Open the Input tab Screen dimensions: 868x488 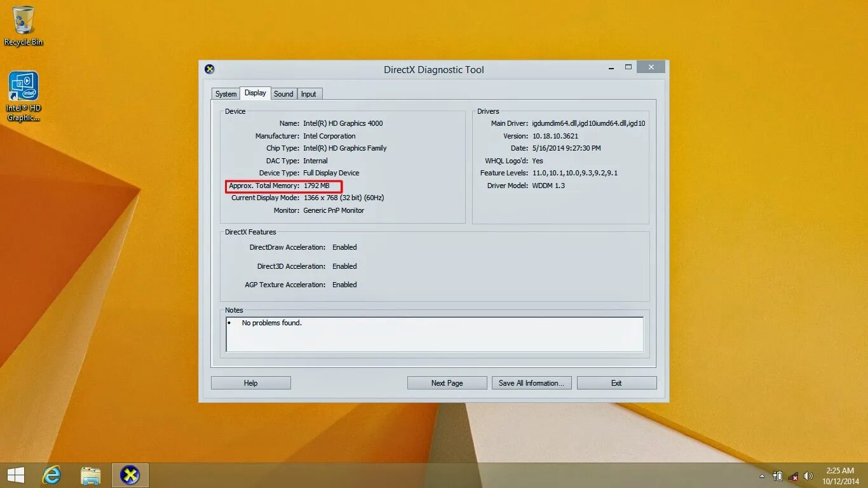pos(309,94)
